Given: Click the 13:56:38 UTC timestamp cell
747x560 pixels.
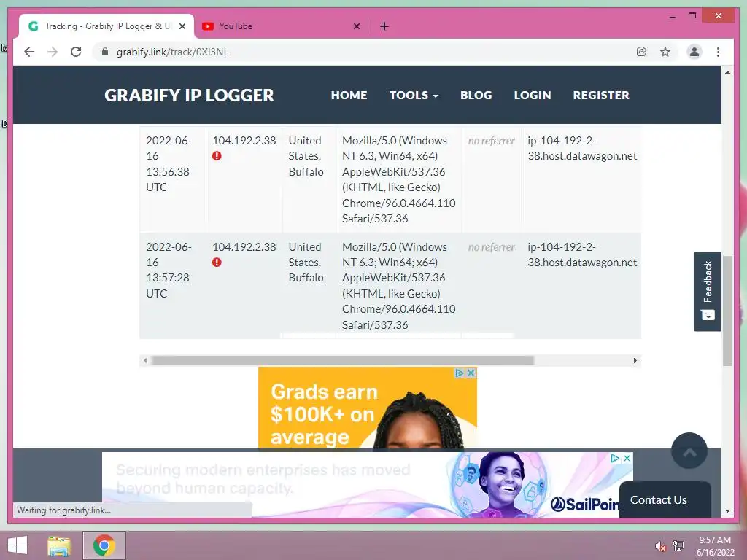Looking at the screenshot, I should [x=173, y=179].
